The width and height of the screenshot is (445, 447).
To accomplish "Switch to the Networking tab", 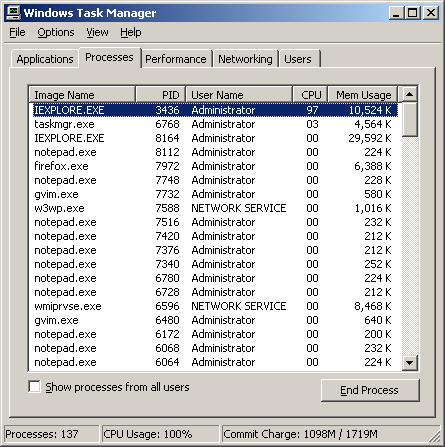I will (245, 59).
